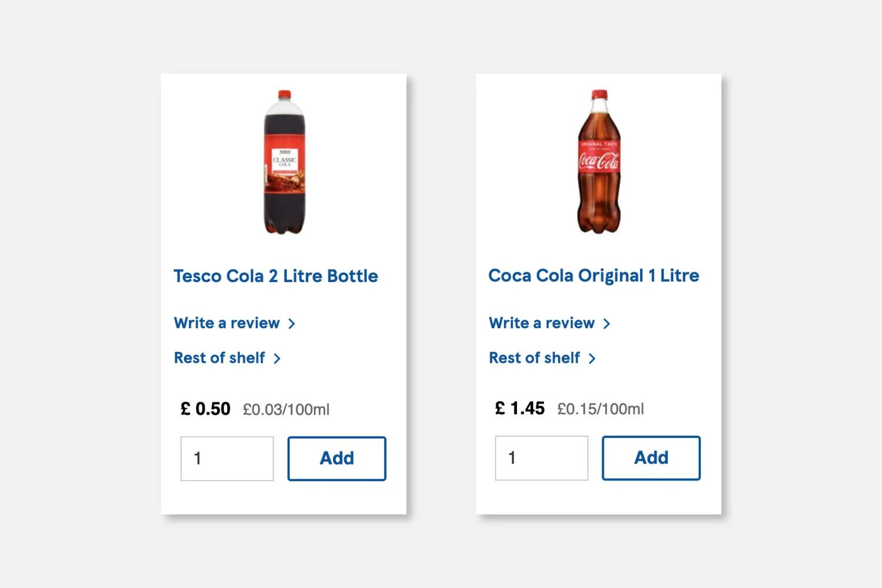Click the £0.50 price on Tesco Cola
This screenshot has height=588, width=882.
[x=205, y=409]
